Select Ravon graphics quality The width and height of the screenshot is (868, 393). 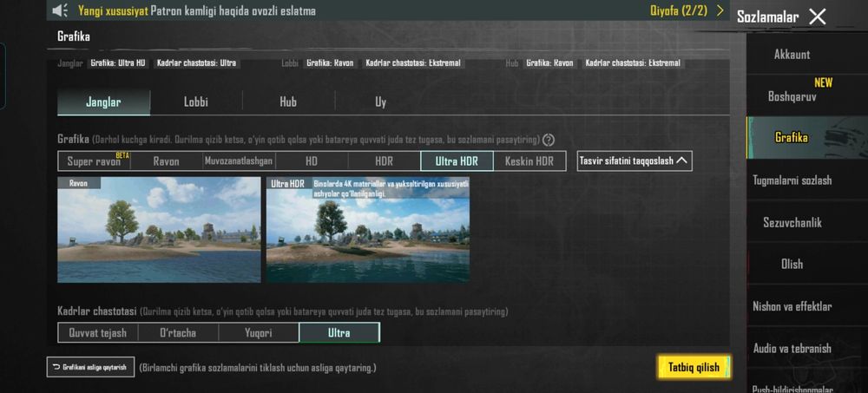[x=166, y=161]
